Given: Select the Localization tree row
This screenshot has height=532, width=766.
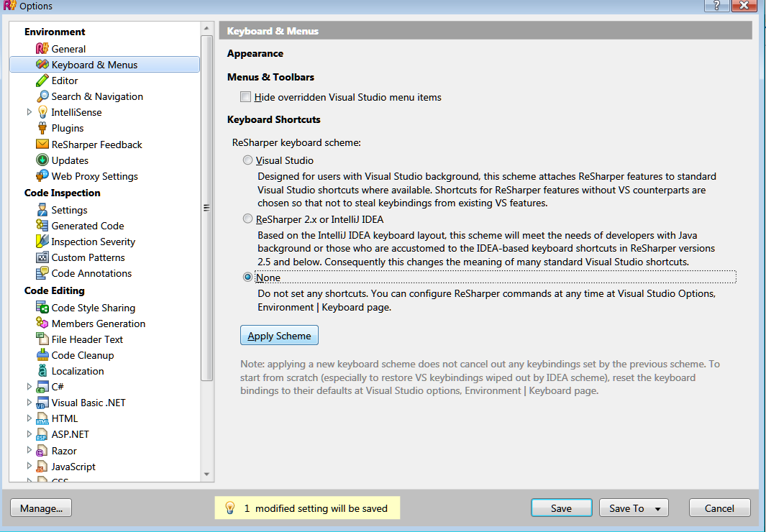Looking at the screenshot, I should [x=104, y=371].
